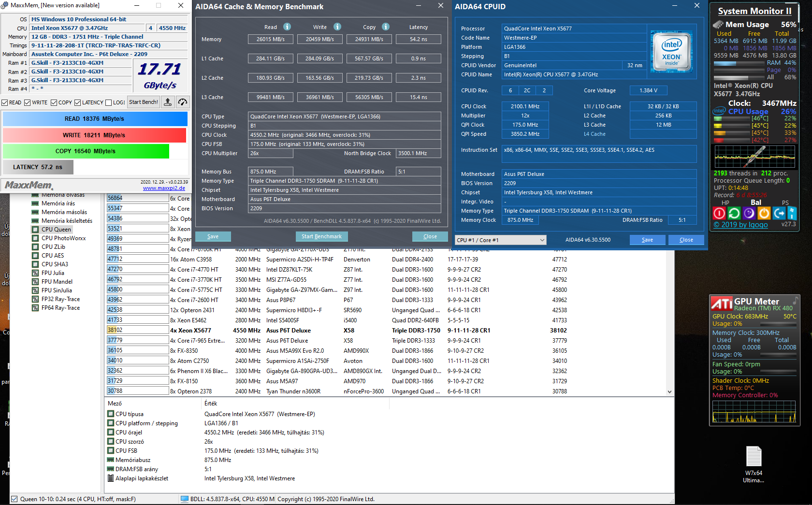The width and height of the screenshot is (812, 505).
Task: Click Save in AIDA64 CPUID window
Action: click(x=648, y=240)
